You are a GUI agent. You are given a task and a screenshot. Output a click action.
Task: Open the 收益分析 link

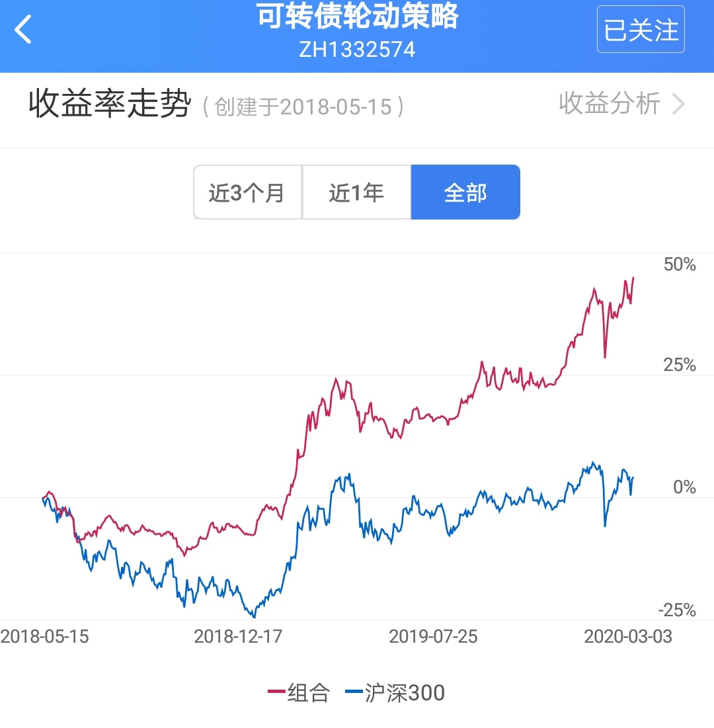tap(609, 104)
